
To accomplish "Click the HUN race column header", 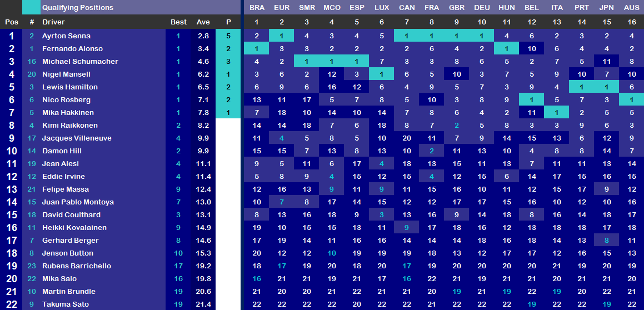I will click(x=507, y=8).
